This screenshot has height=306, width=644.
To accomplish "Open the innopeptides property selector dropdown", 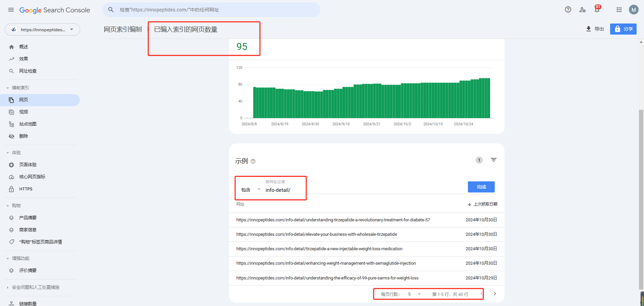I will point(42,30).
